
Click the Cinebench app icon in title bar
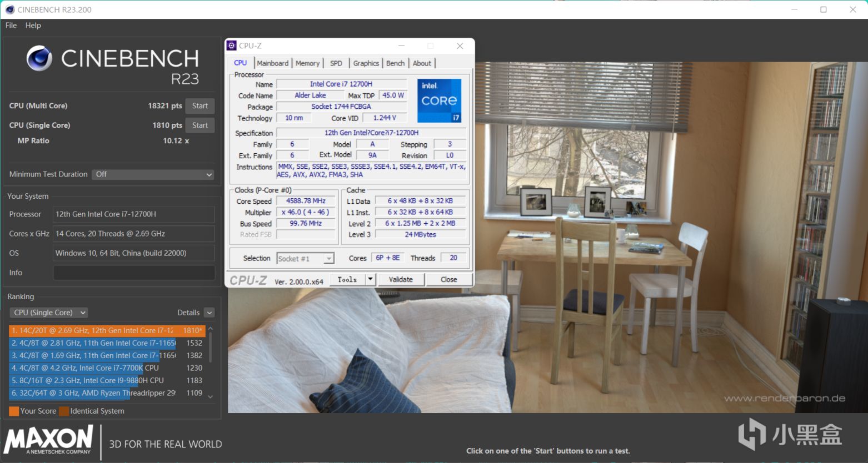pyautogui.click(x=9, y=9)
